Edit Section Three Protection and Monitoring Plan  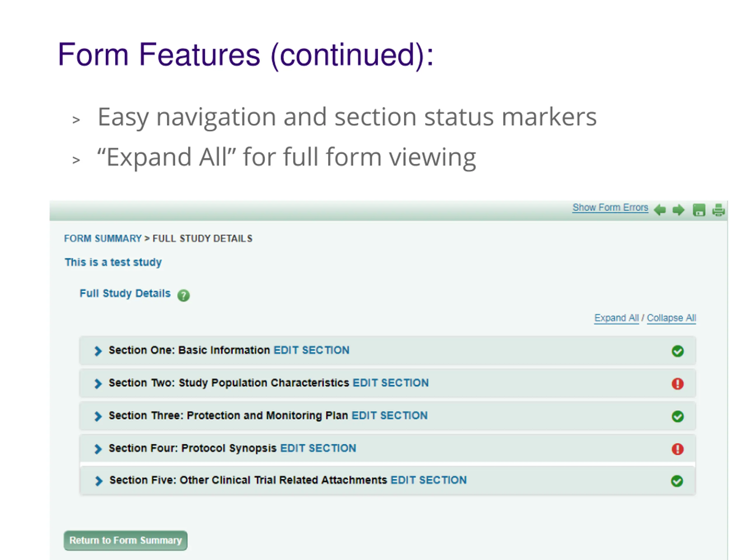[x=390, y=416]
